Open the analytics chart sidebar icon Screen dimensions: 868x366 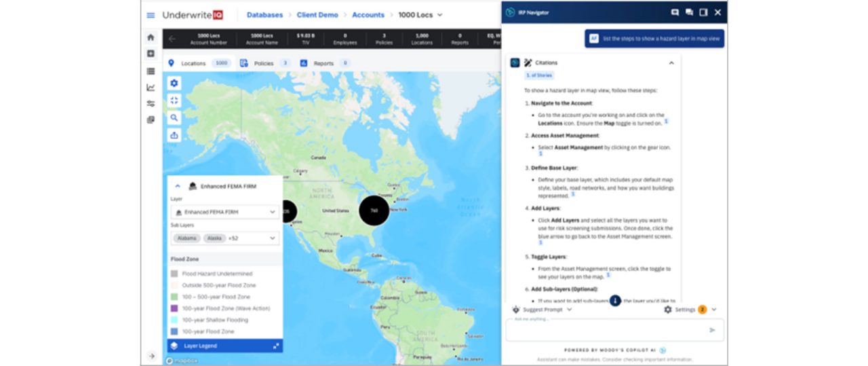pos(151,88)
